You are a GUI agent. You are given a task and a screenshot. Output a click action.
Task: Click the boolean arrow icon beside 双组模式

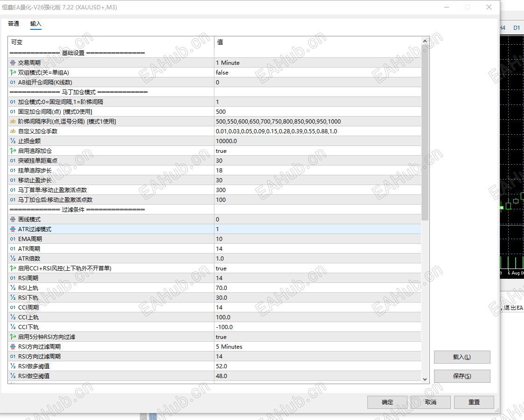click(x=13, y=73)
